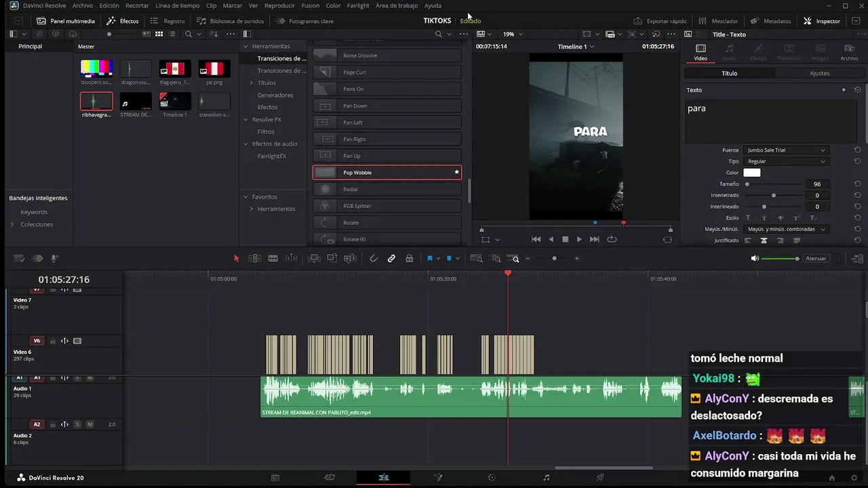Select the Page Curl transition
The width and height of the screenshot is (868, 488).
pos(387,72)
